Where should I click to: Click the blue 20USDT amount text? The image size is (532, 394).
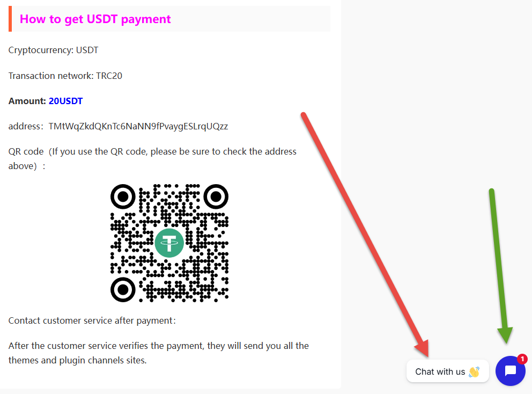[65, 101]
